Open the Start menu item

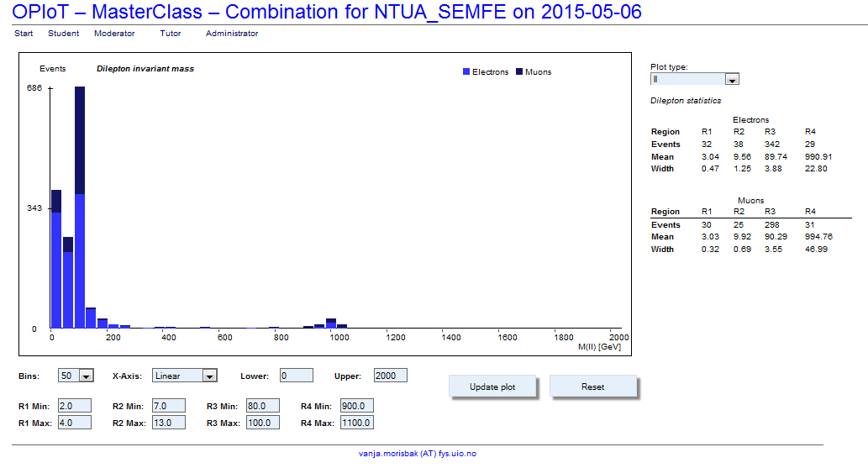tap(24, 34)
